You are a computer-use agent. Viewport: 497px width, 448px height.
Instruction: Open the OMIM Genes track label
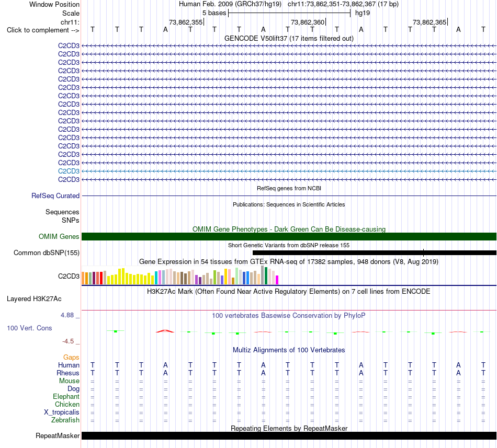pyautogui.click(x=59, y=236)
